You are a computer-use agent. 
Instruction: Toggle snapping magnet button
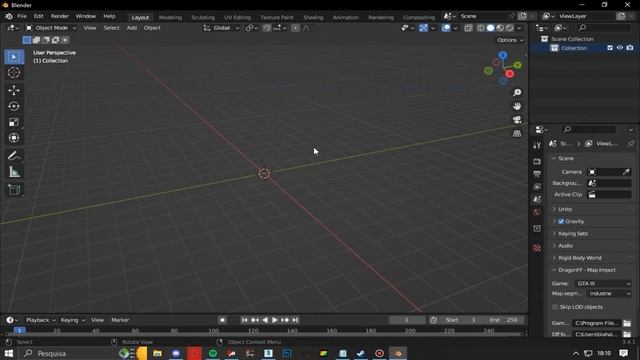click(267, 28)
